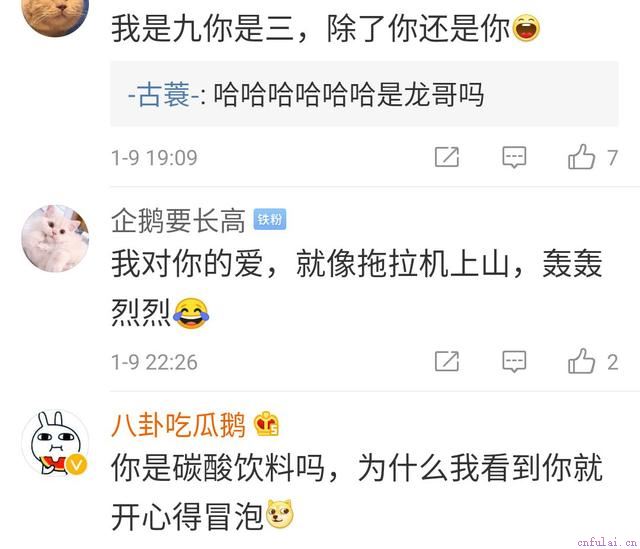640x549 pixels.
Task: Open 八卦吃瓜鹅 user profile name
Action: click(x=178, y=425)
